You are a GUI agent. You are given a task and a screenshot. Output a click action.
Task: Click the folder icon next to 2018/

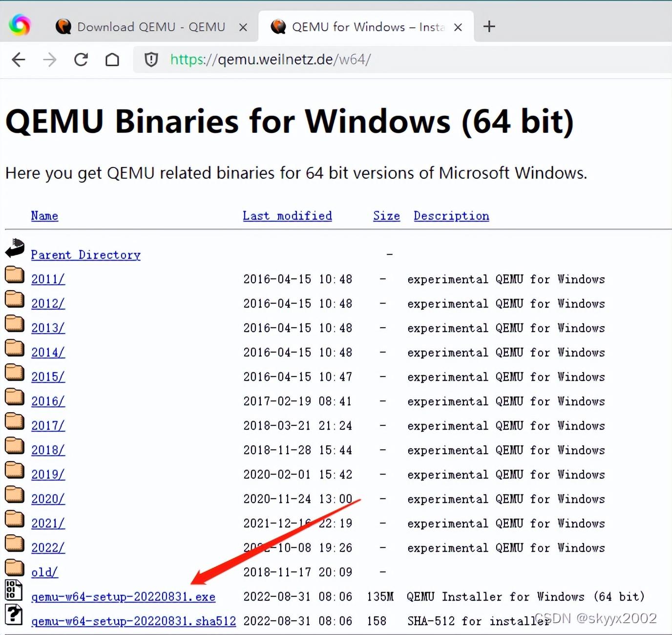coord(15,445)
